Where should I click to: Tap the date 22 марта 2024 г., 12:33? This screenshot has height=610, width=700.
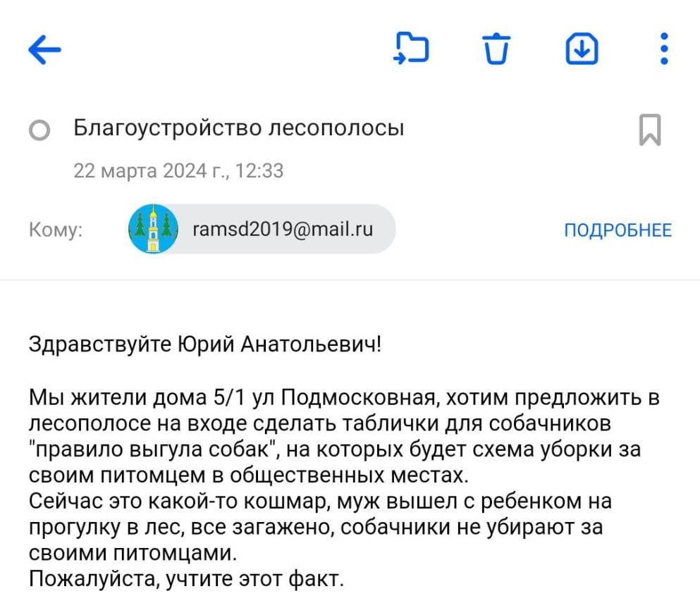tap(178, 170)
